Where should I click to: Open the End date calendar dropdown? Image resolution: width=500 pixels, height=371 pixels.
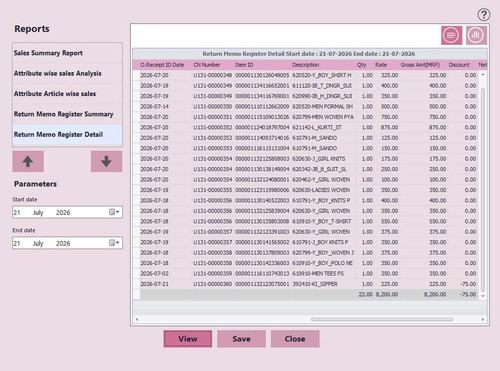click(114, 243)
